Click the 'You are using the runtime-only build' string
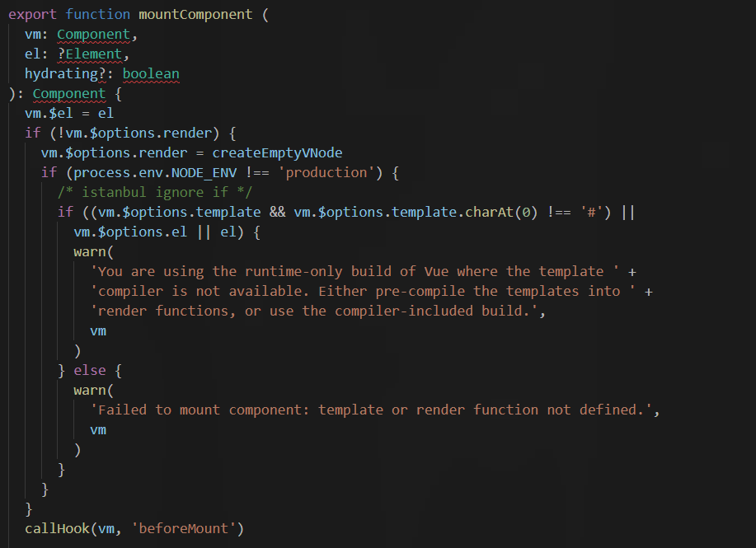Screen dimensions: 756x548 355,271
